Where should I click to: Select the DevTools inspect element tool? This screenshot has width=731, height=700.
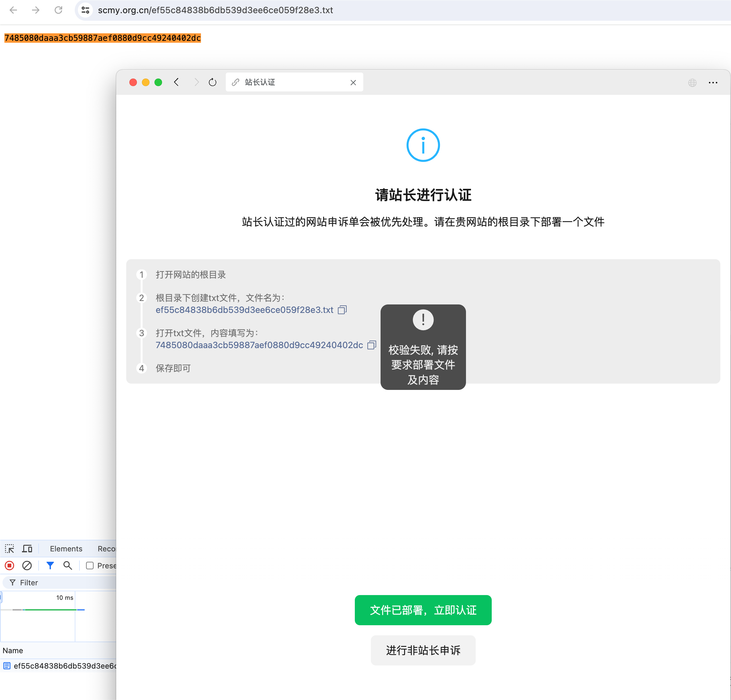[9, 549]
